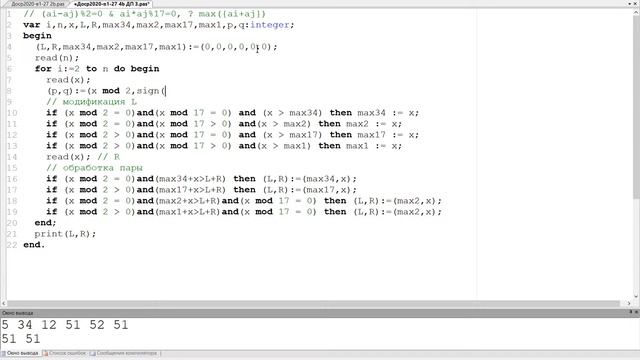Image resolution: width=640 pixels, height=360 pixels.
Task: Click line number 10 in the gutter
Action: [x=12, y=113]
